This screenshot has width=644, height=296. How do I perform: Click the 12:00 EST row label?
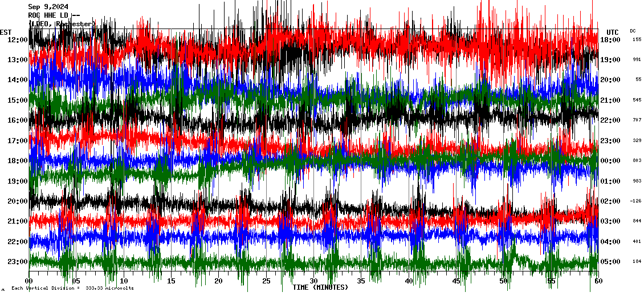(18, 40)
